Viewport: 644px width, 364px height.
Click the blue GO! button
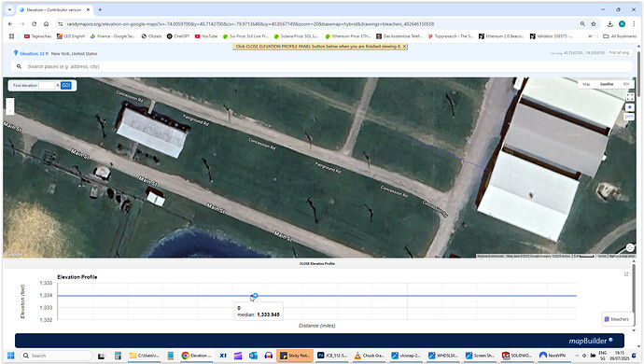tap(65, 86)
